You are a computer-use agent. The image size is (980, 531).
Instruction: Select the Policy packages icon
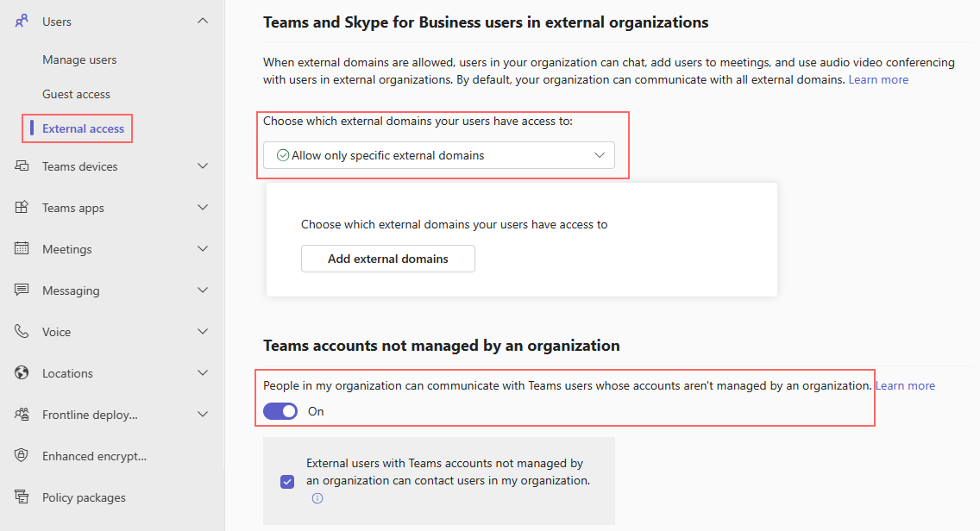point(22,497)
